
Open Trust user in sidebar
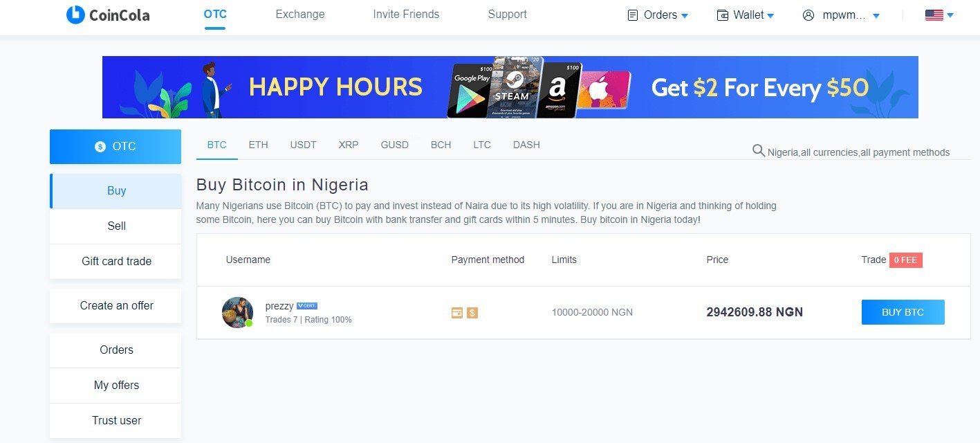click(x=116, y=421)
